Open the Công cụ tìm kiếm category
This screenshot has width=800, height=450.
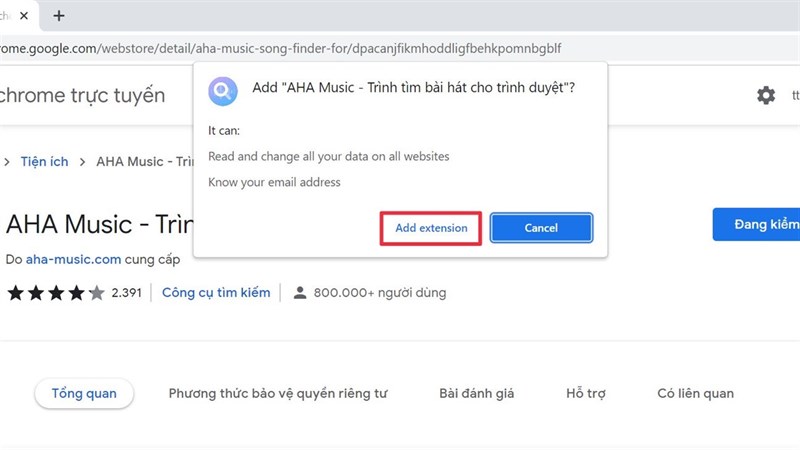coord(216,292)
